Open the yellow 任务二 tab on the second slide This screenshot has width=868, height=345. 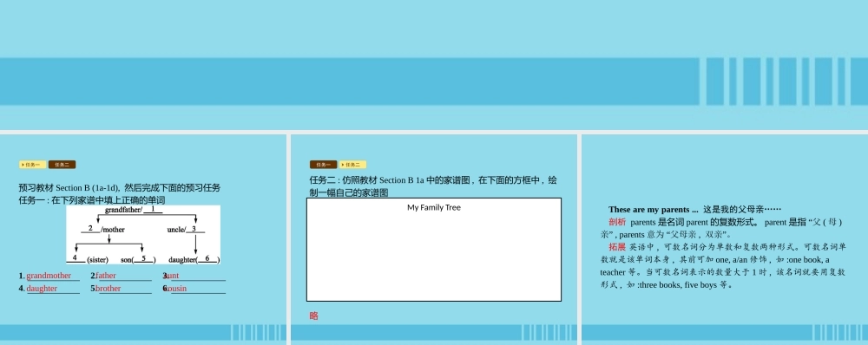click(353, 165)
